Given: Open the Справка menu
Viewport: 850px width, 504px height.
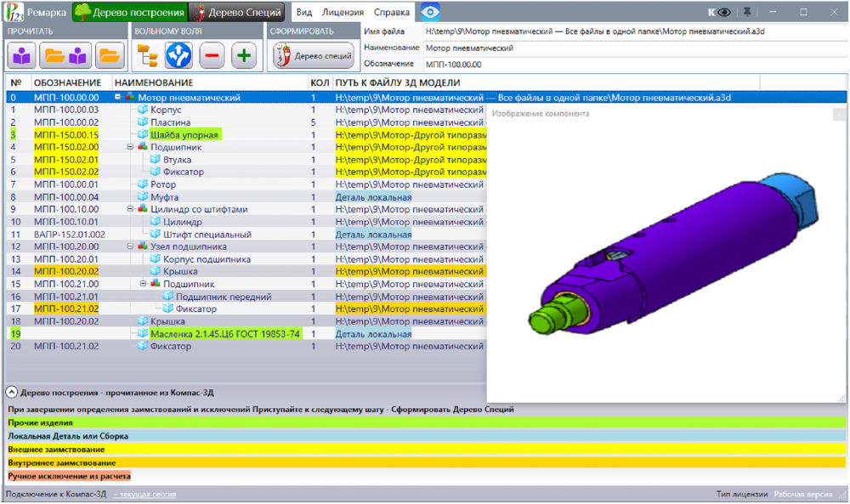Looking at the screenshot, I should coord(391,12).
